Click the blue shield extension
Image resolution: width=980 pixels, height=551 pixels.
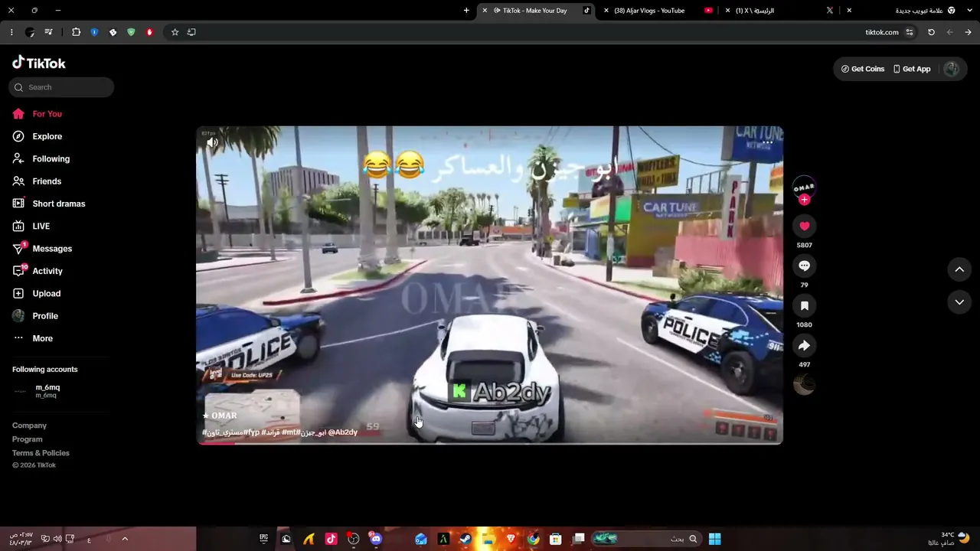coord(94,32)
